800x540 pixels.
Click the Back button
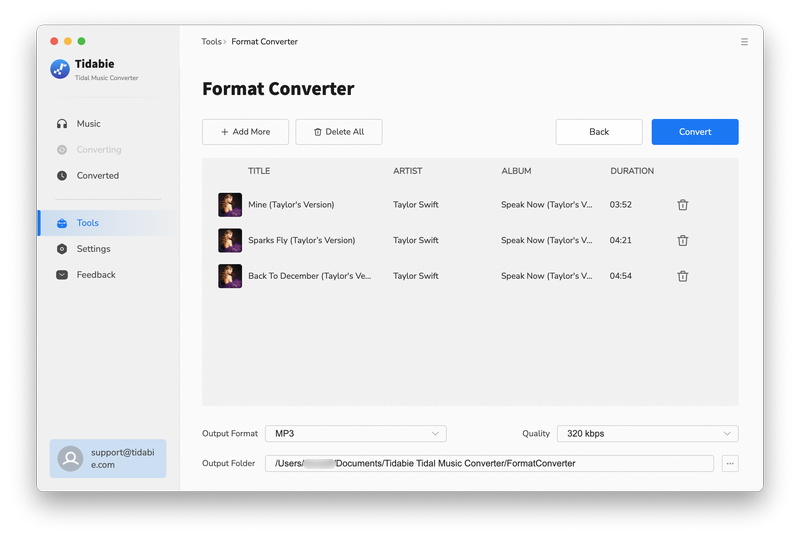tap(599, 132)
